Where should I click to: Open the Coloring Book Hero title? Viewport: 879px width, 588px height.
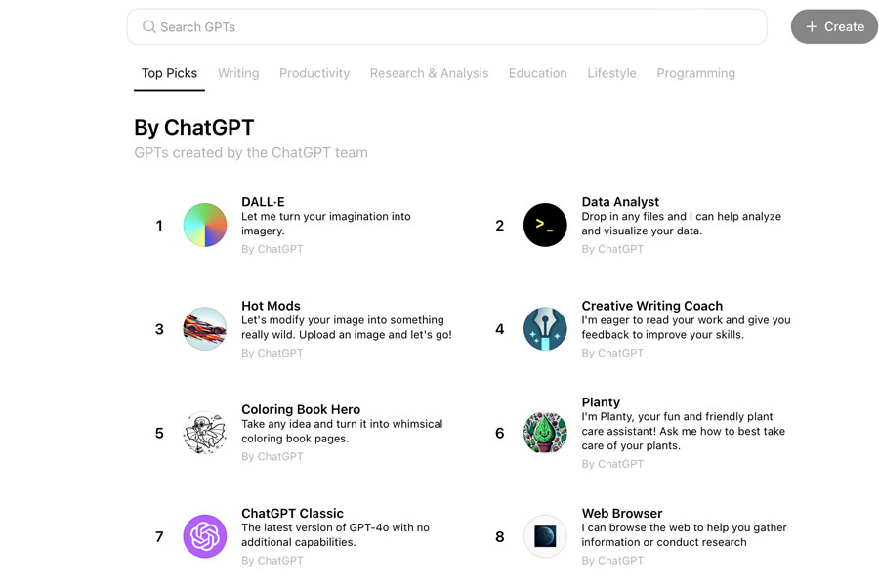[301, 409]
